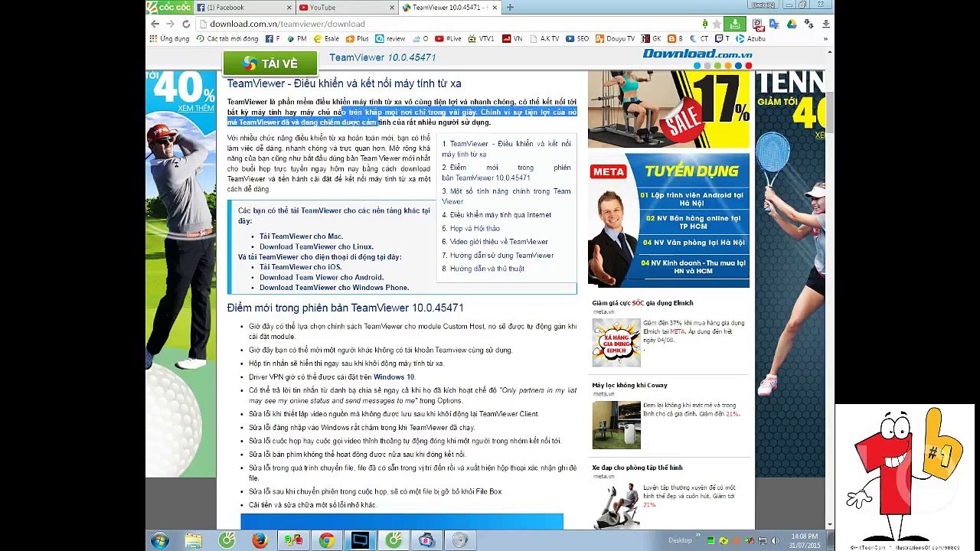
Task: Click the green TẢI VỀ download button
Action: [270, 64]
